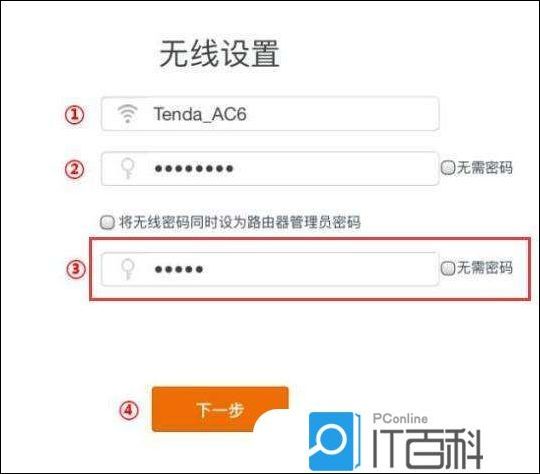This screenshot has width=540, height=474.
Task: Click the orange 下一步 button
Action: [x=220, y=409]
